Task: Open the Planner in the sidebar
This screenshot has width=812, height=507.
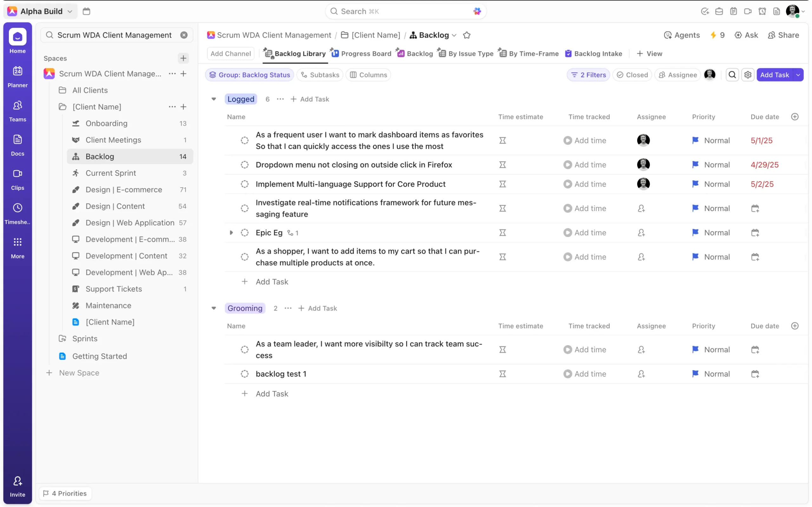Action: [x=17, y=76]
